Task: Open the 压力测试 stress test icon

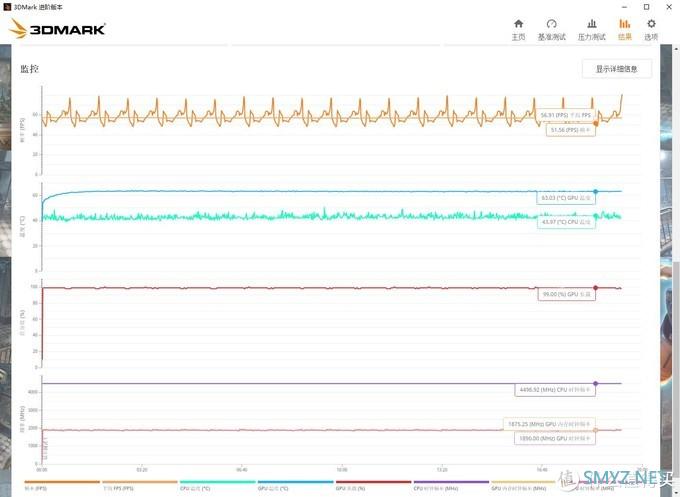Action: [592, 24]
